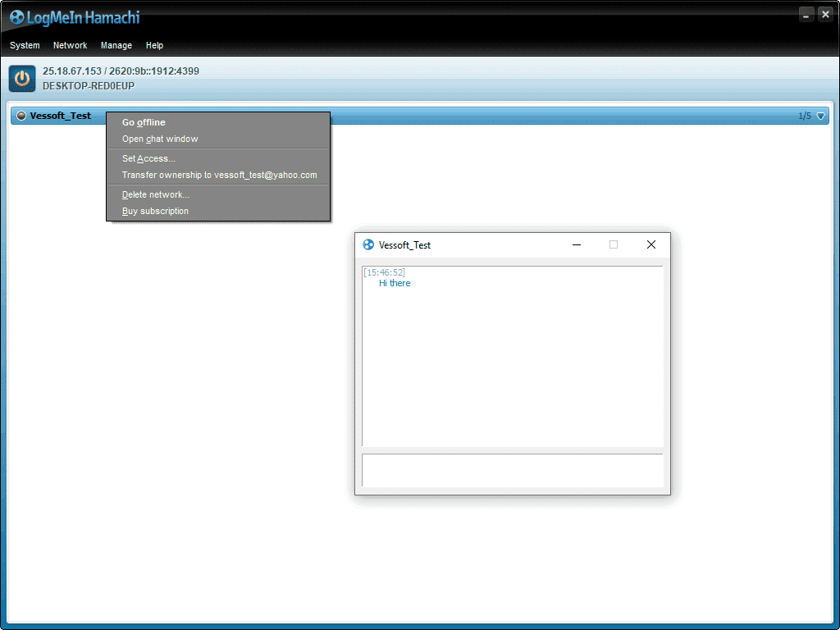Viewport: 840px width, 630px height.
Task: Click the chat message input box
Action: point(513,470)
